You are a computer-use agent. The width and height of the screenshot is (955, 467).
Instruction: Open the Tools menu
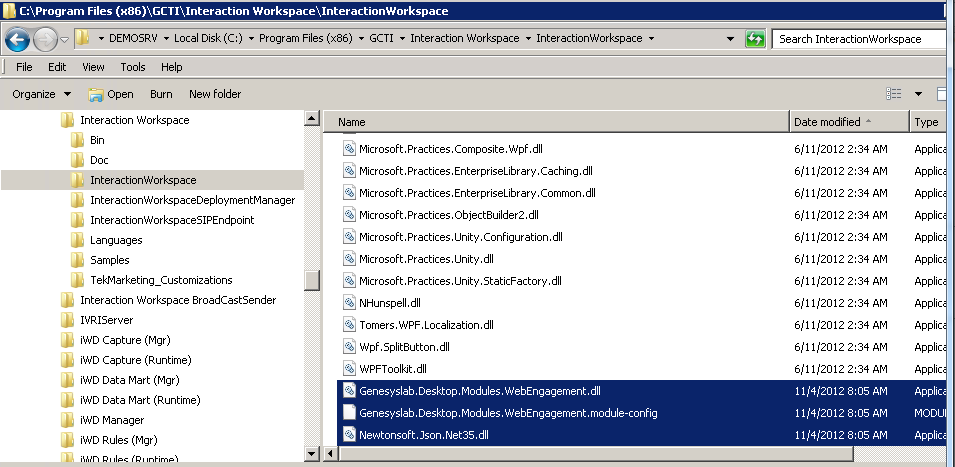click(133, 67)
